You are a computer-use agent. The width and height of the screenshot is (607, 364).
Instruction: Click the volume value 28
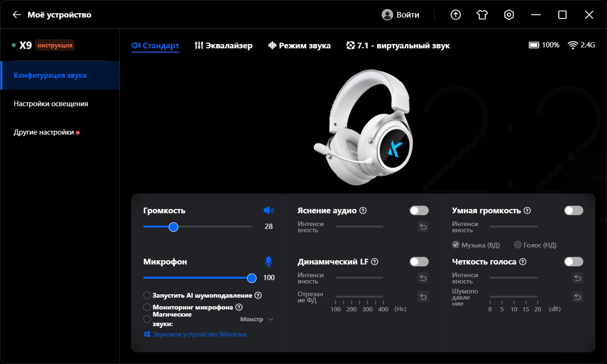(269, 227)
